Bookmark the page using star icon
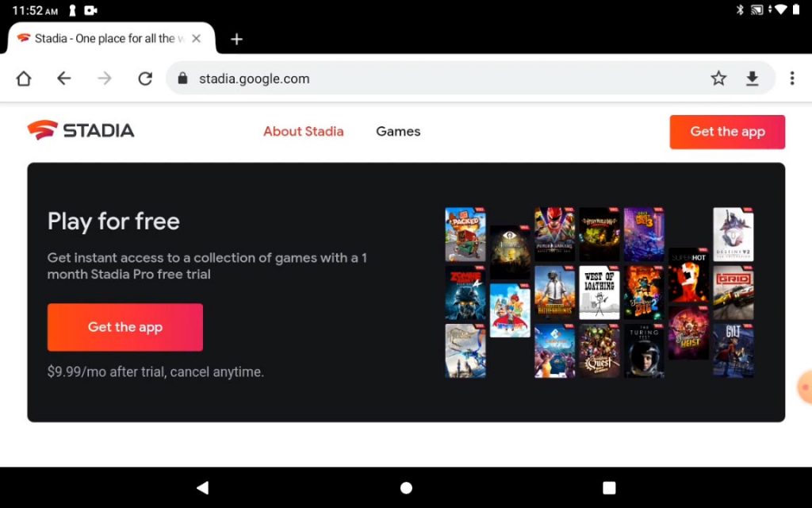 [718, 79]
